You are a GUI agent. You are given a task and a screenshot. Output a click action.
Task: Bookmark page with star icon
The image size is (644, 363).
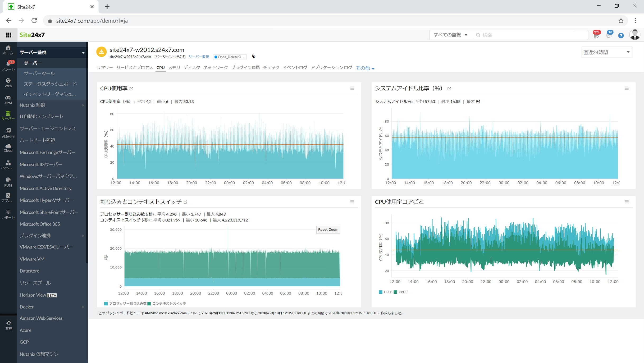coord(621,21)
